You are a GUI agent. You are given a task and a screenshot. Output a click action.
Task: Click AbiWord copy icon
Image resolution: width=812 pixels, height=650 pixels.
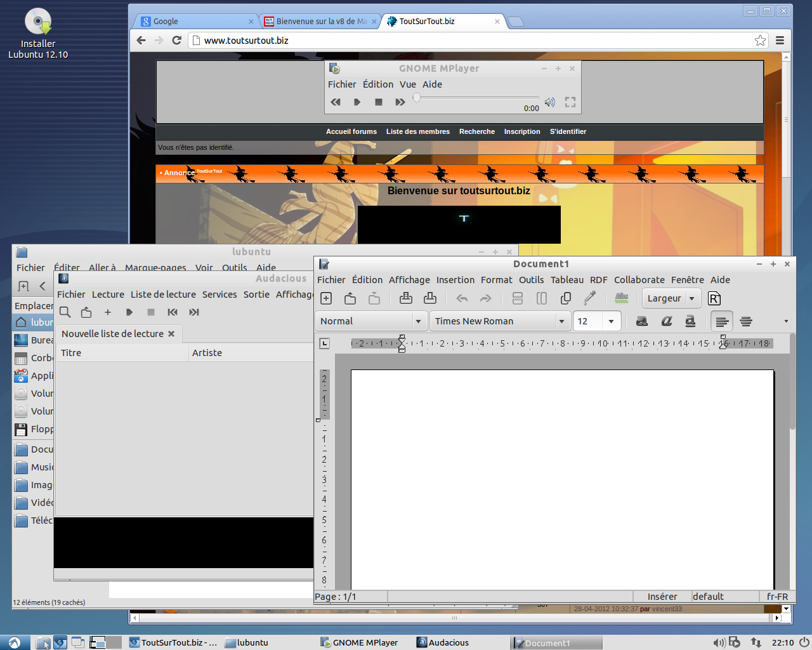(566, 298)
